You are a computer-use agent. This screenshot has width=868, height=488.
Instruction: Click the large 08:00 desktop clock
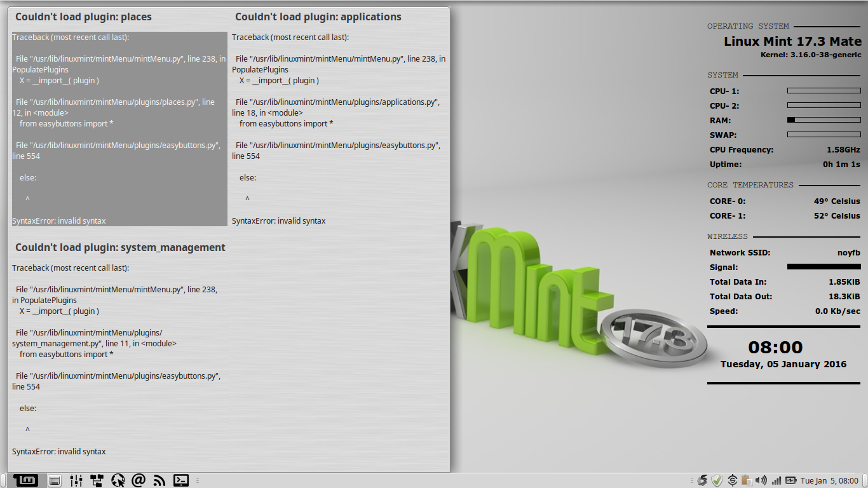[775, 348]
